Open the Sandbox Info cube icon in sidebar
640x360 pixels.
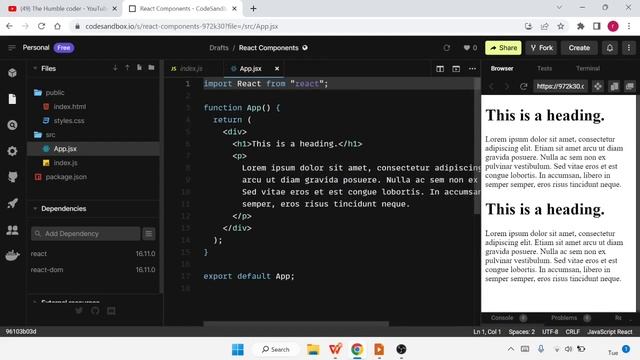(12, 73)
